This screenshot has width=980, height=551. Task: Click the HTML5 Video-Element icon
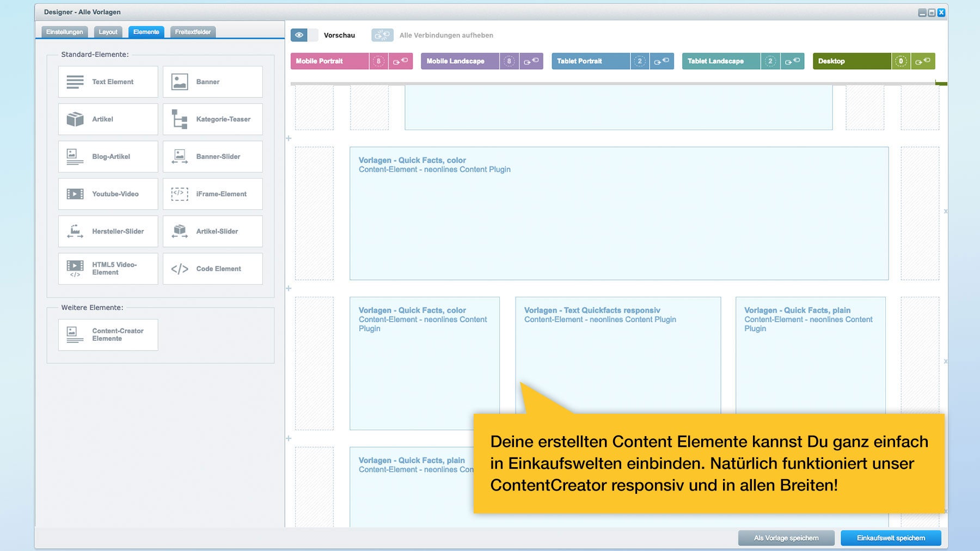(75, 268)
